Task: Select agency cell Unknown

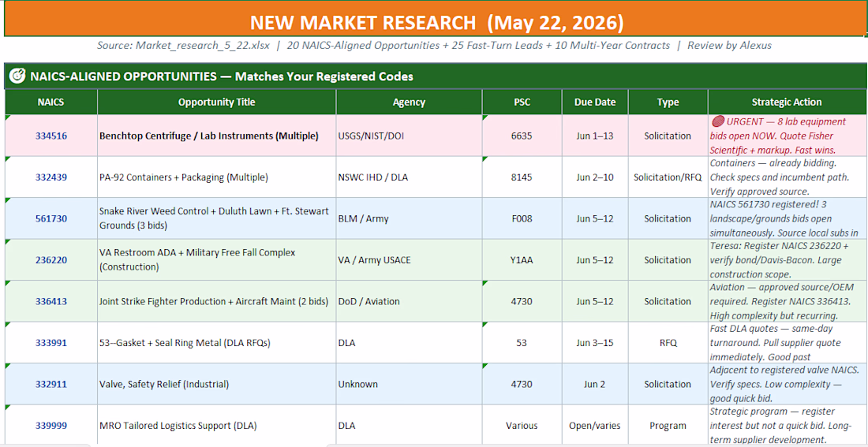Action: click(409, 385)
